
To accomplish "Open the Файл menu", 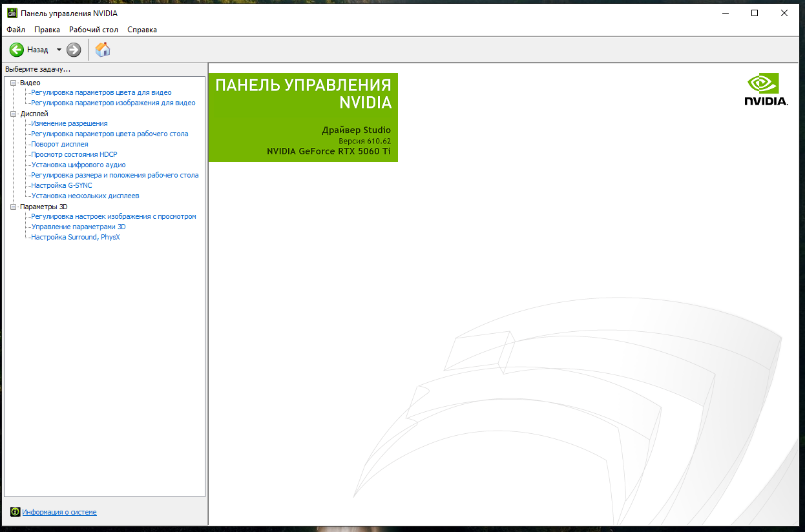I will 16,30.
